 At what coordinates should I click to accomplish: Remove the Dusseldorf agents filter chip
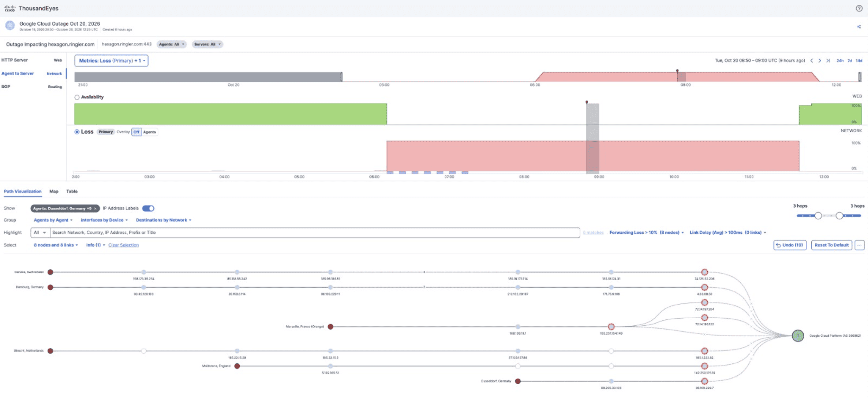point(95,208)
